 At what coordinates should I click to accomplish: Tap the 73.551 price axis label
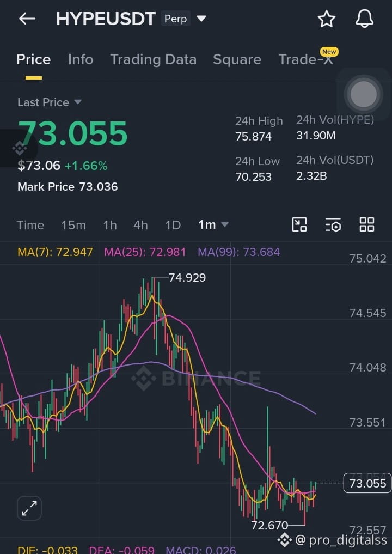point(367,423)
